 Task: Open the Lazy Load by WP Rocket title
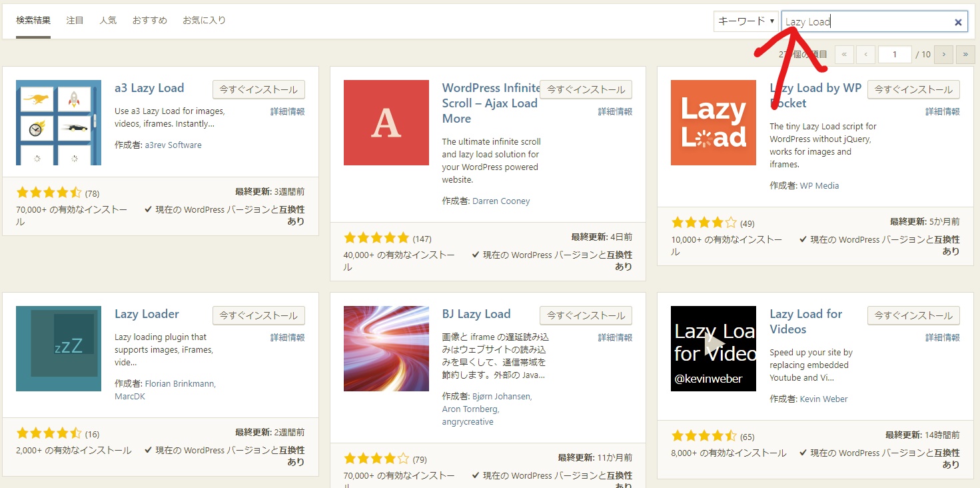(815, 95)
